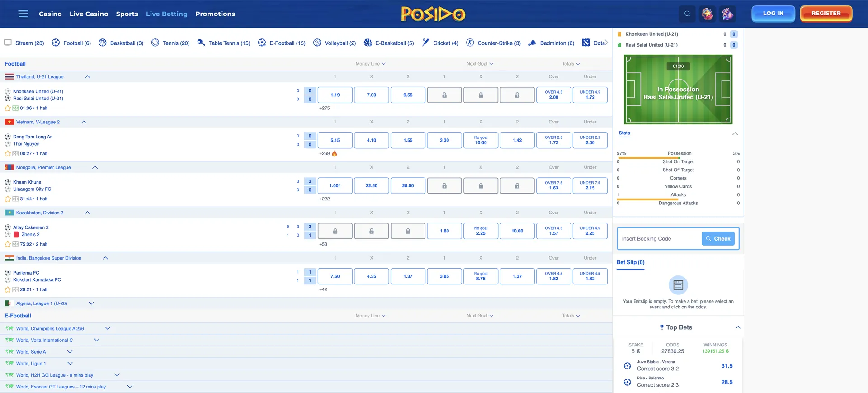Collapse Vietnam, V-League 2 section

(x=84, y=122)
